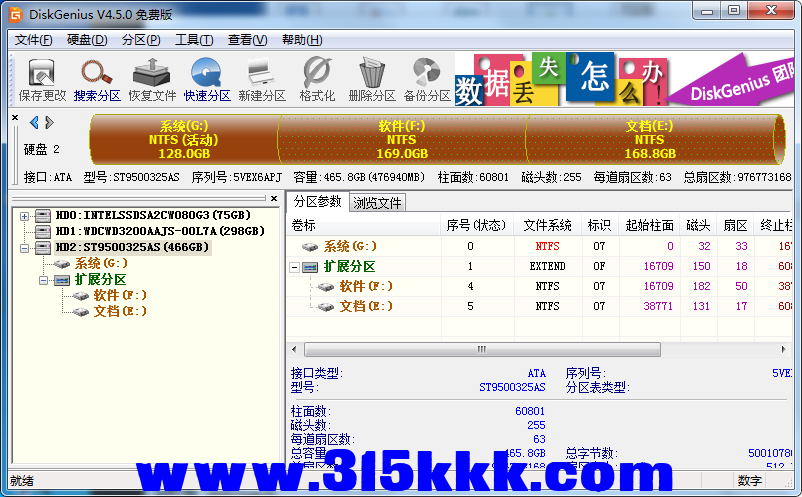Click the 文档(E:) drive icon in table
The width and height of the screenshot is (802, 497).
[326, 307]
